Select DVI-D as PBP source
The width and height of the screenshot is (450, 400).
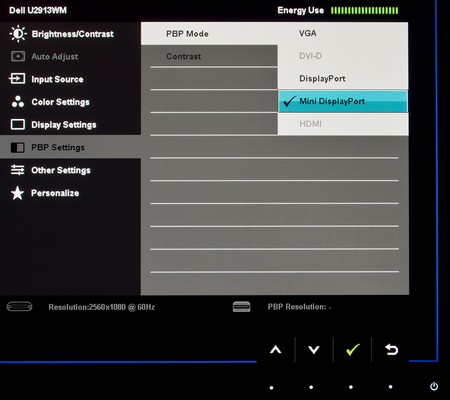(x=343, y=56)
